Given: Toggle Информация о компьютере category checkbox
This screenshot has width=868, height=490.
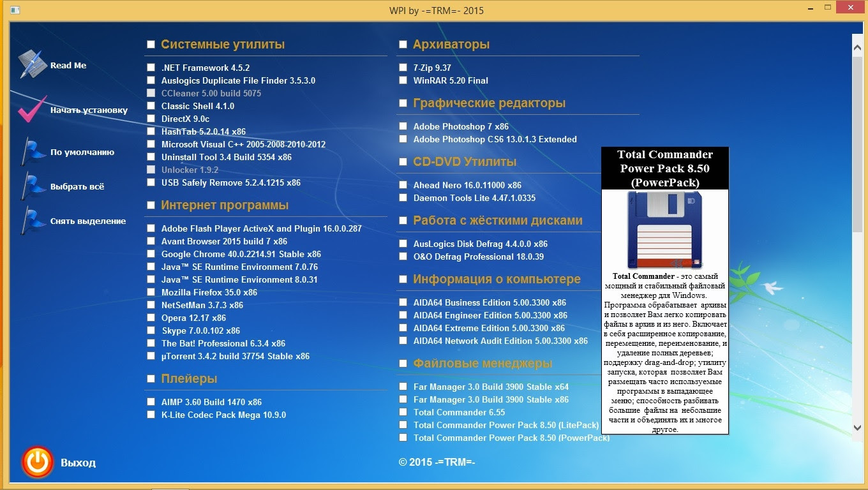Looking at the screenshot, I should click(403, 279).
